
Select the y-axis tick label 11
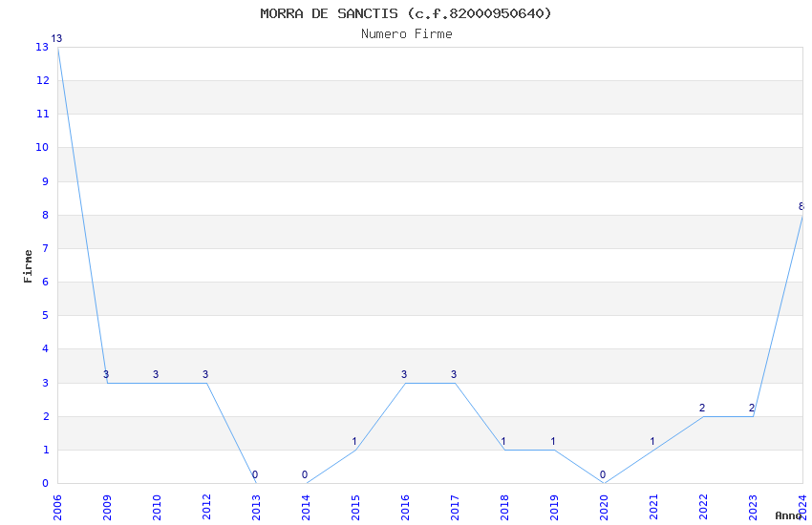[42, 114]
